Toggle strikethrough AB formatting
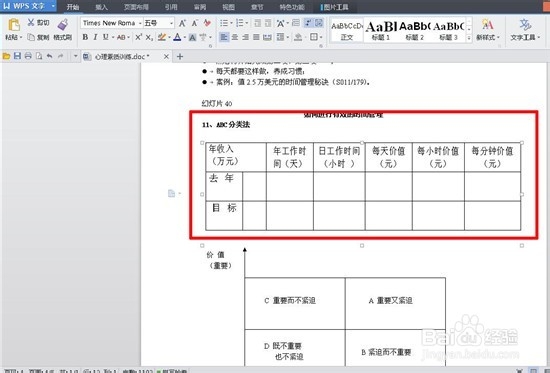Viewport: 550px width, 373px height. tap(121, 37)
